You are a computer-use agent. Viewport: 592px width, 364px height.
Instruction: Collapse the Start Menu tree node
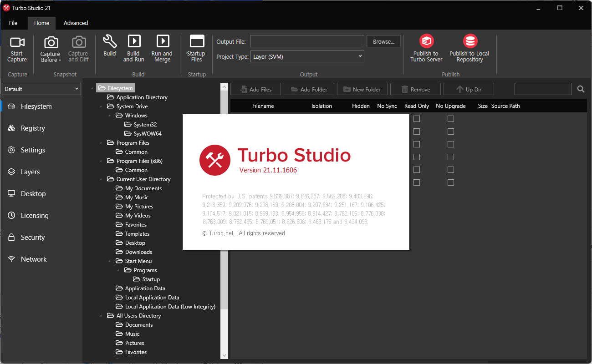coord(110,261)
